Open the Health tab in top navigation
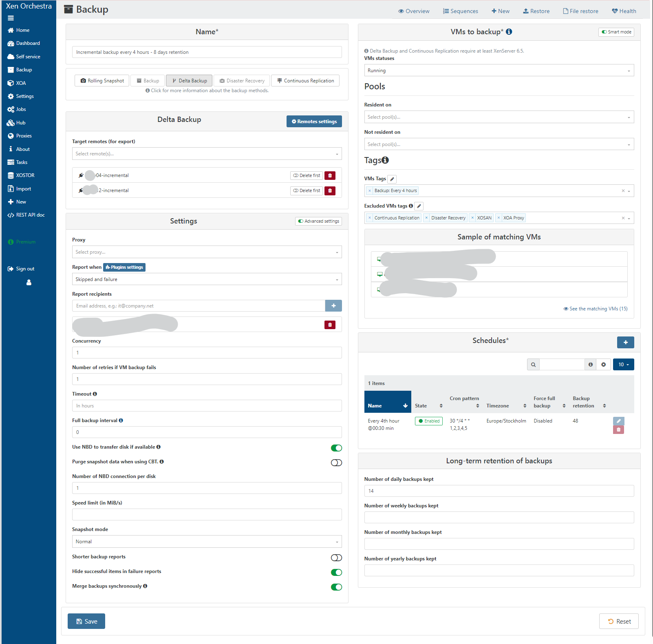Screen dimensions: 653x644 pos(624,11)
